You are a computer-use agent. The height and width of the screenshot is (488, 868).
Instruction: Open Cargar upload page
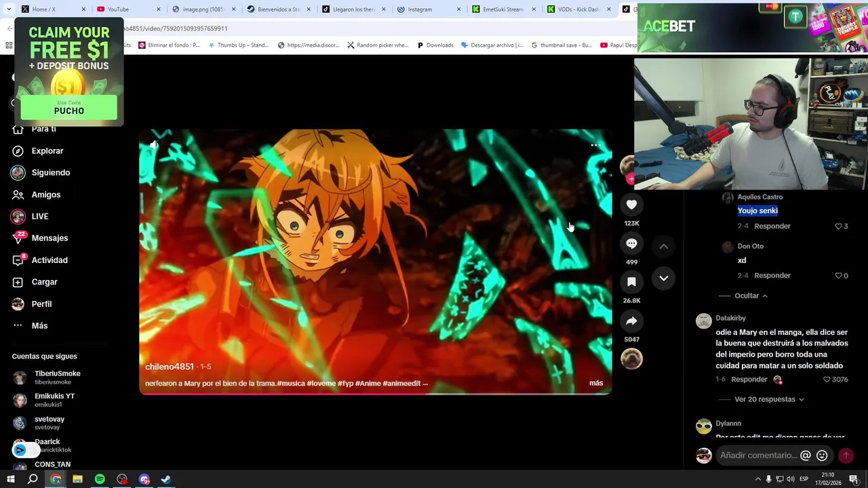coord(44,282)
